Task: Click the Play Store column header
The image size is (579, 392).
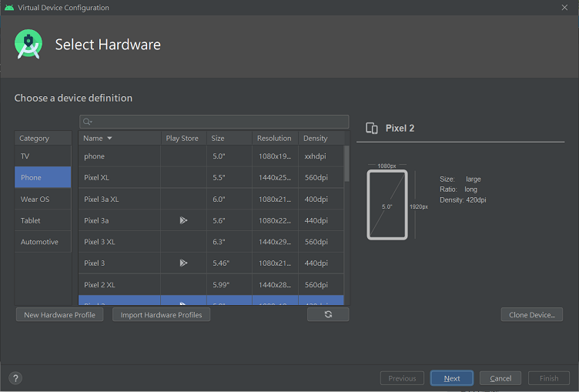Action: click(183, 138)
